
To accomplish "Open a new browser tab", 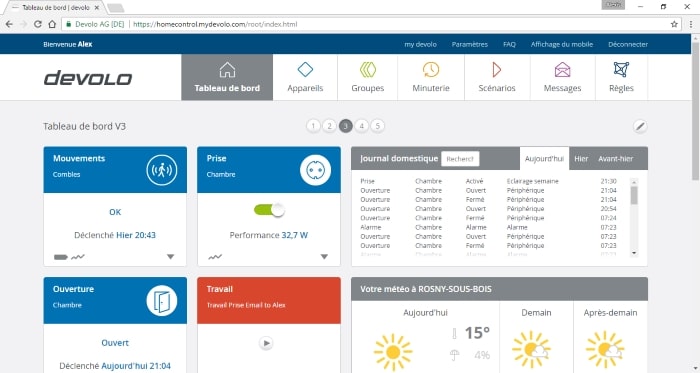I will click(x=116, y=8).
